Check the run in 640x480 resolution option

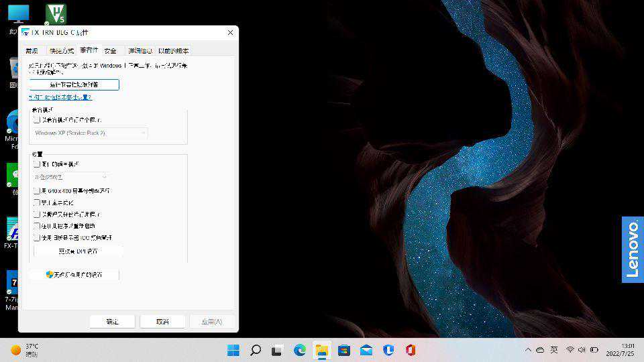(x=37, y=191)
